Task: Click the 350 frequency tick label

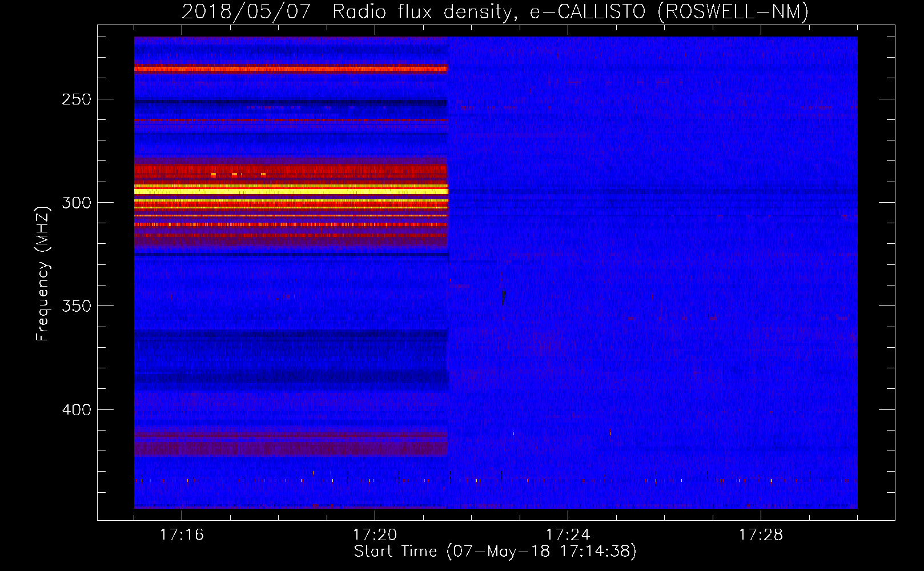Action: (77, 306)
